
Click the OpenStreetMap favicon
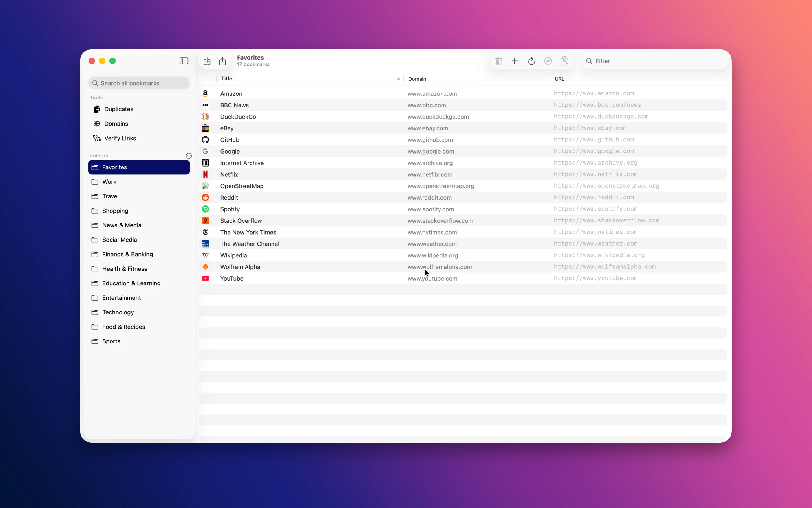pos(205,186)
